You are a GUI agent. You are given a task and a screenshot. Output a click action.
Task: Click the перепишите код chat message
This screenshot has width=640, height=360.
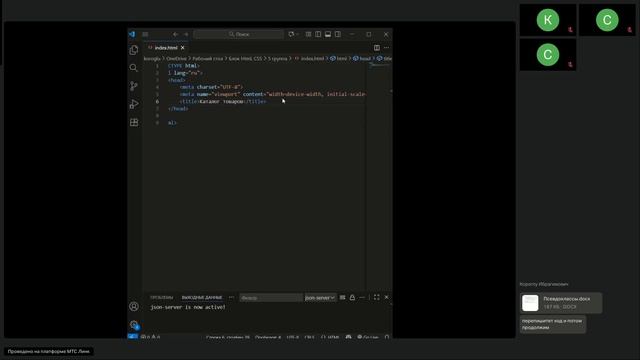(x=553, y=324)
